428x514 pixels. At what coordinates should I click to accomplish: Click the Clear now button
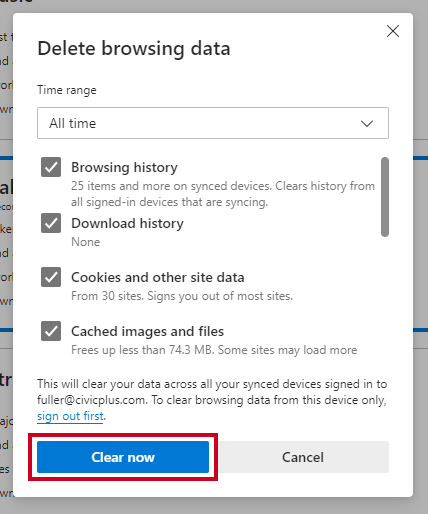pyautogui.click(x=123, y=457)
